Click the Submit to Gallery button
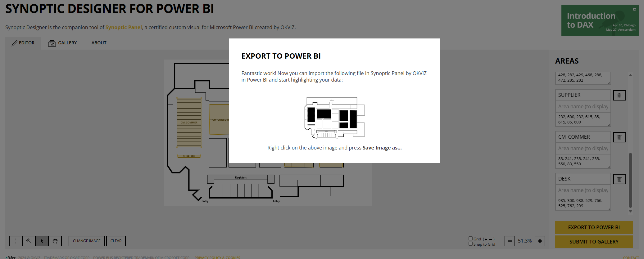Viewport: 644px width, 259px height. tap(594, 242)
